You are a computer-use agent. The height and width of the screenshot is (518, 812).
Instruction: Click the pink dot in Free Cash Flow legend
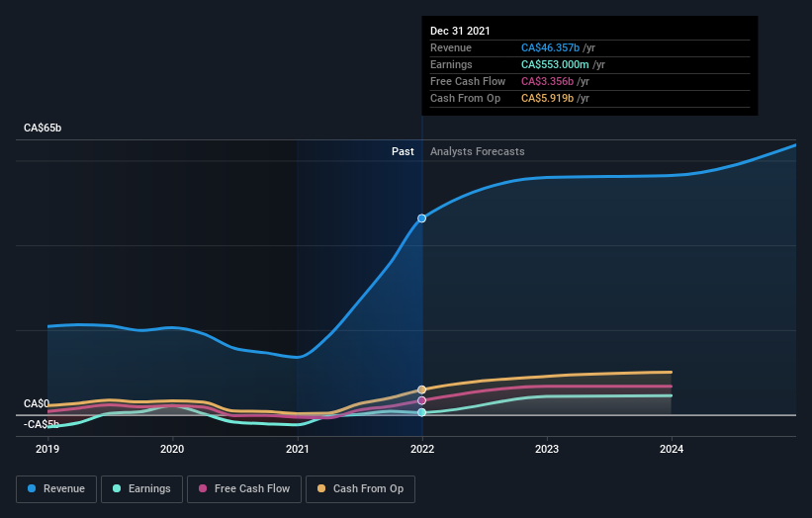click(203, 488)
